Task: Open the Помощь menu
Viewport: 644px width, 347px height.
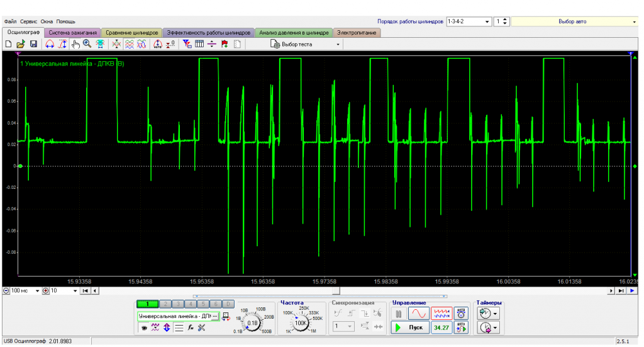Action: 65,21
